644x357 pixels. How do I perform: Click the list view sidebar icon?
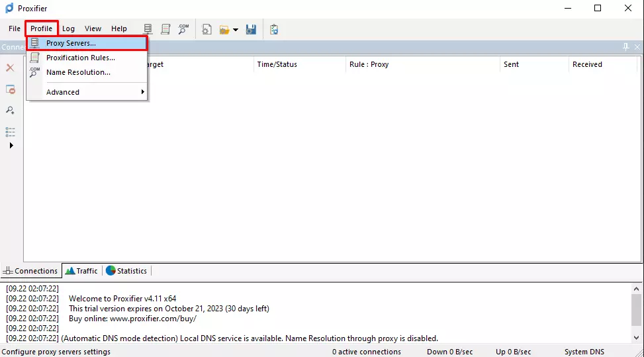click(x=11, y=132)
